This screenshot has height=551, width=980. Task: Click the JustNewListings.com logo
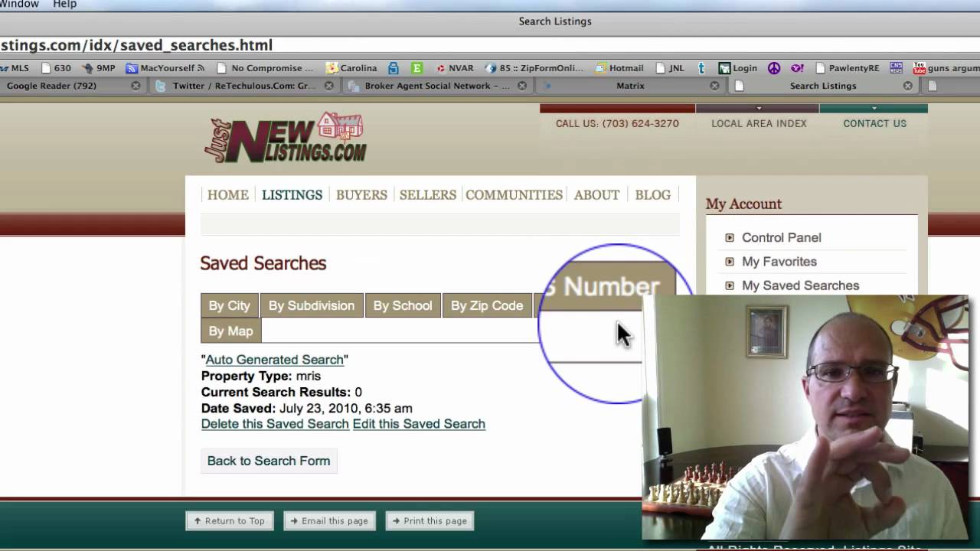pos(285,138)
